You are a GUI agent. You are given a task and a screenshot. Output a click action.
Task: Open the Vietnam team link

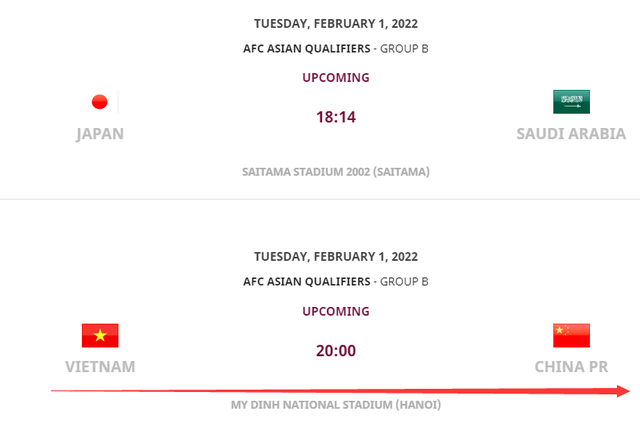[x=100, y=367]
